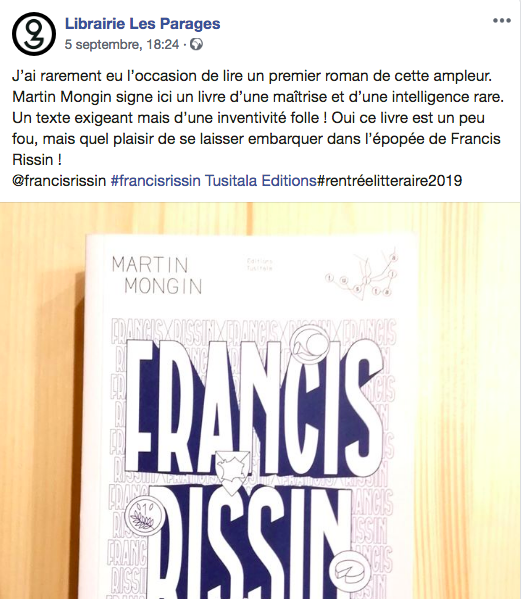Image resolution: width=531 pixels, height=599 pixels.
Task: Click the horn emblem circle above FRANCIS
Action: (309, 345)
